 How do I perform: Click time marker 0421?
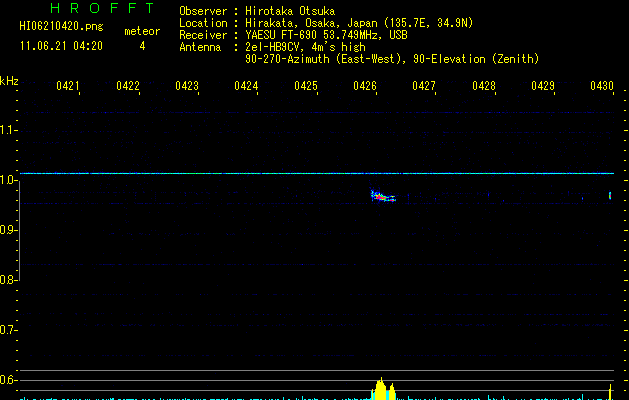click(x=67, y=85)
